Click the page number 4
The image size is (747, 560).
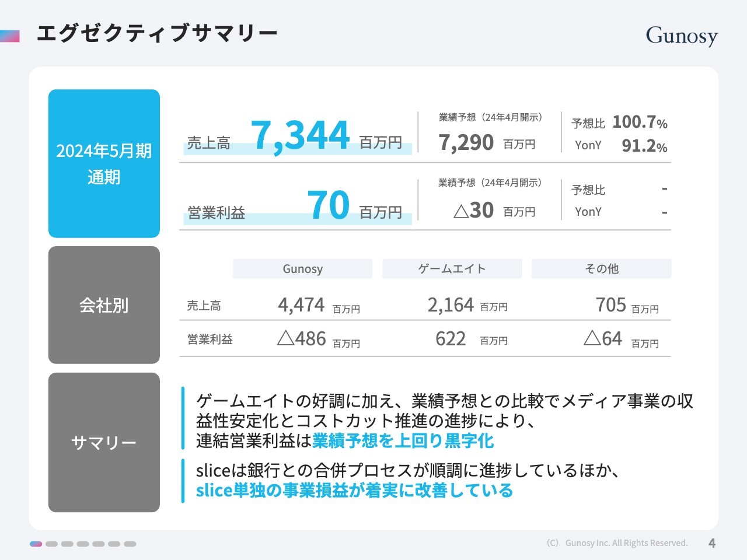point(711,543)
